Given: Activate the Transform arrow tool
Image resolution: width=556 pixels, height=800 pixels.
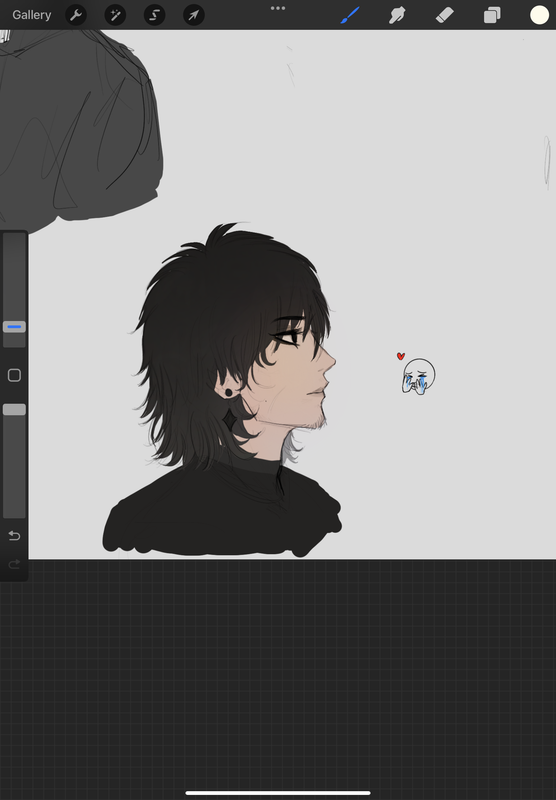Looking at the screenshot, I should (x=194, y=15).
